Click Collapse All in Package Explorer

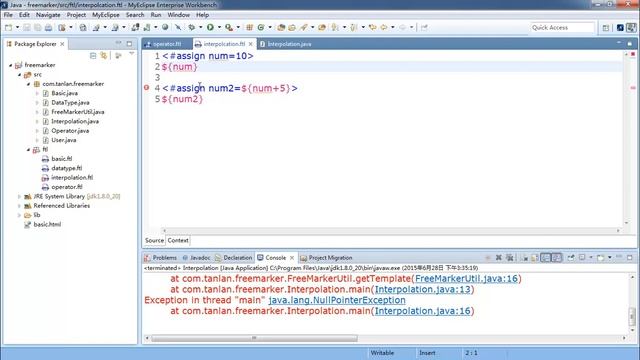tap(93, 56)
